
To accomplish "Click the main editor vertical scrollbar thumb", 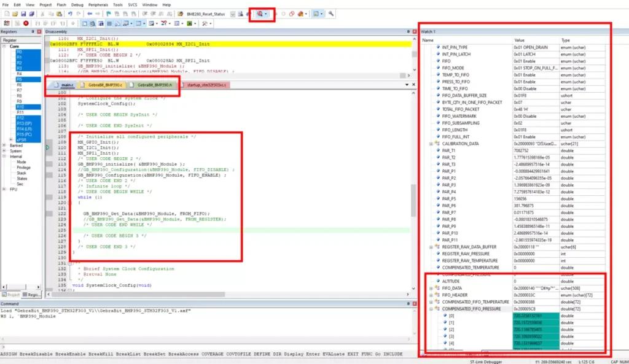I will click(413, 201).
